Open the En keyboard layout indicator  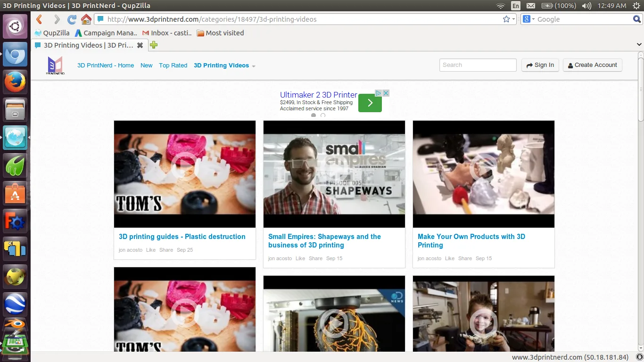click(516, 6)
